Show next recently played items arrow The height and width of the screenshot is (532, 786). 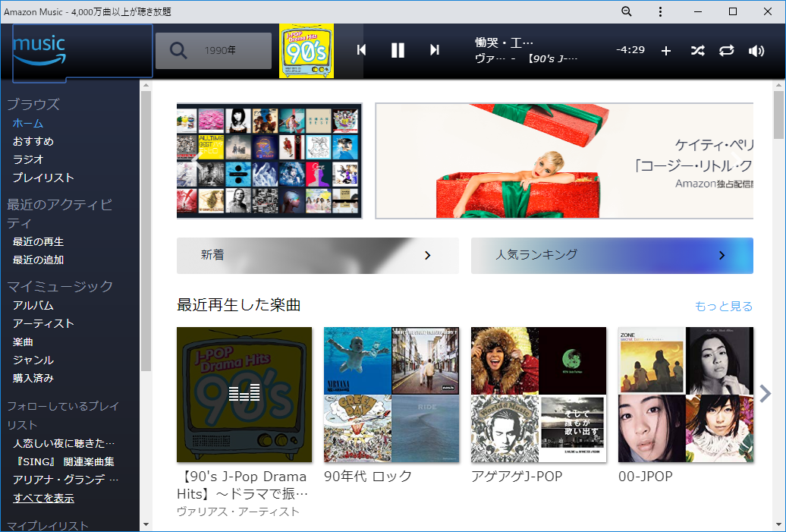pos(765,394)
